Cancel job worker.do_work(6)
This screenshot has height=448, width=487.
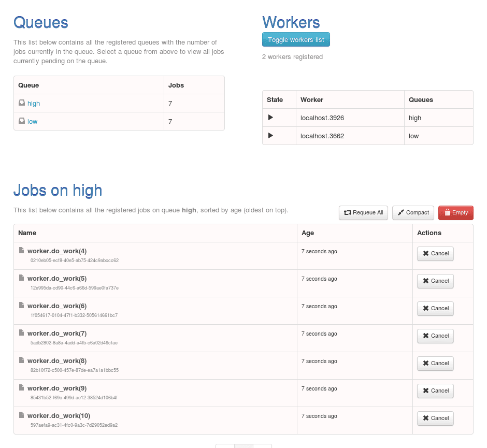pos(435,309)
